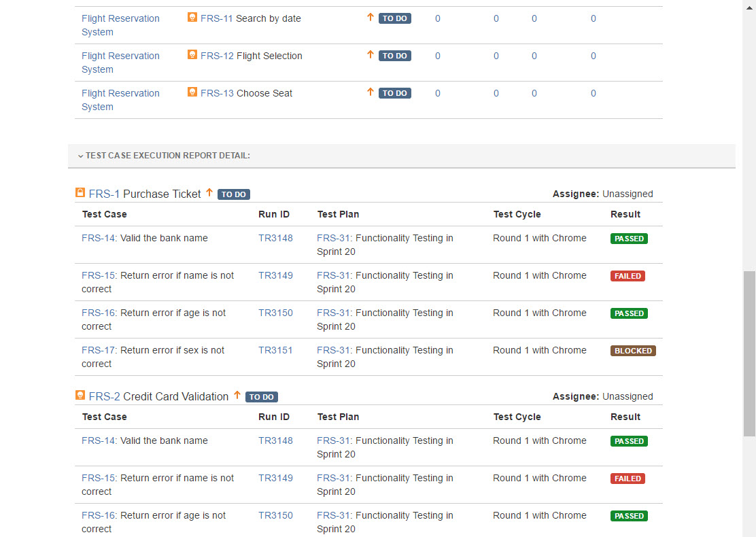This screenshot has height=537, width=756.
Task: Open the FRS-12 Flight Selection issue link
Action: point(217,56)
